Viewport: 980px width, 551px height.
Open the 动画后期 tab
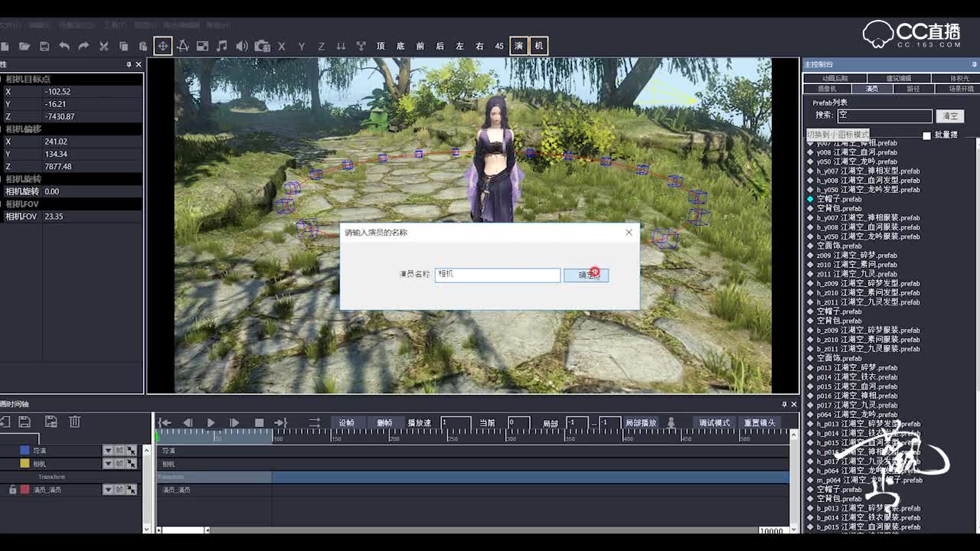(835, 78)
